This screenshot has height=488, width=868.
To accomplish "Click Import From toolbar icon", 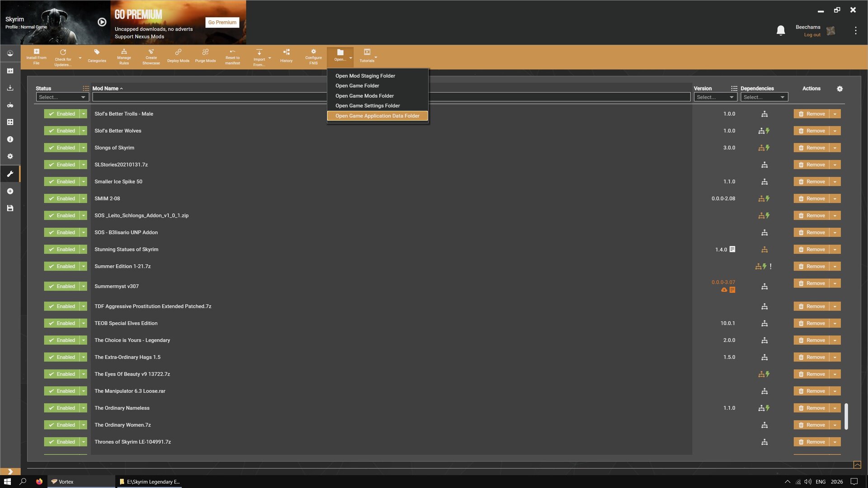I will [x=259, y=57].
